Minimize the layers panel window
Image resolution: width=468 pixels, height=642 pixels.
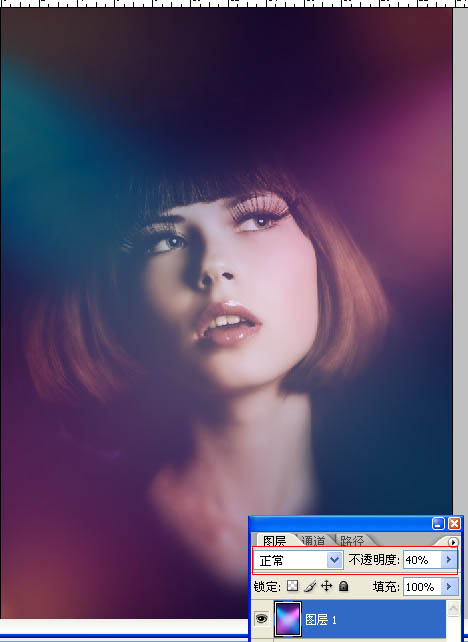coord(438,523)
